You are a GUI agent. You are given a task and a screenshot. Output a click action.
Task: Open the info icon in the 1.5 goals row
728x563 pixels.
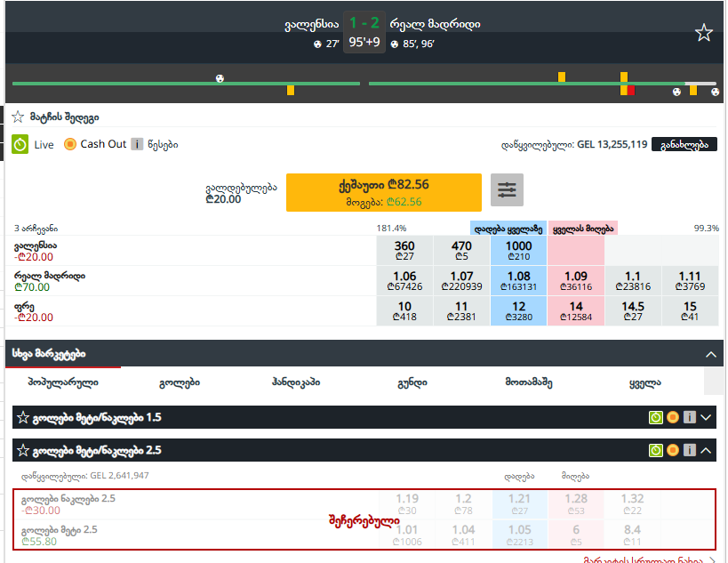(x=690, y=417)
